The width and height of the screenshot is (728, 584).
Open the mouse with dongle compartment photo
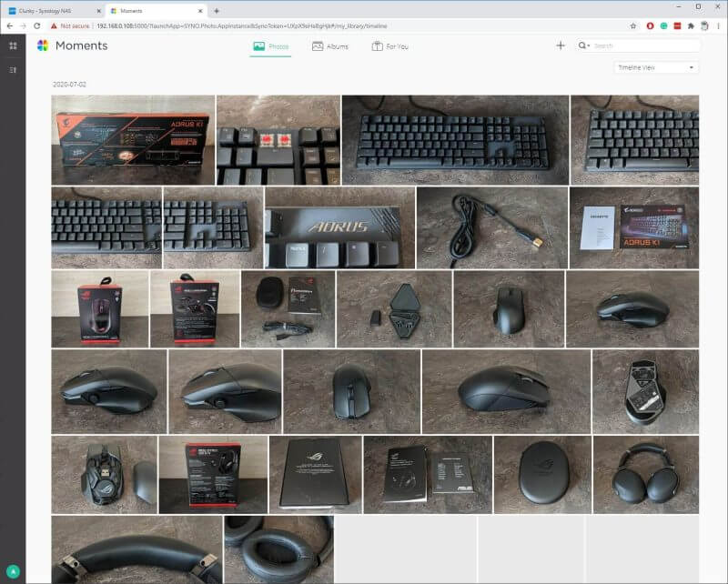[105, 475]
